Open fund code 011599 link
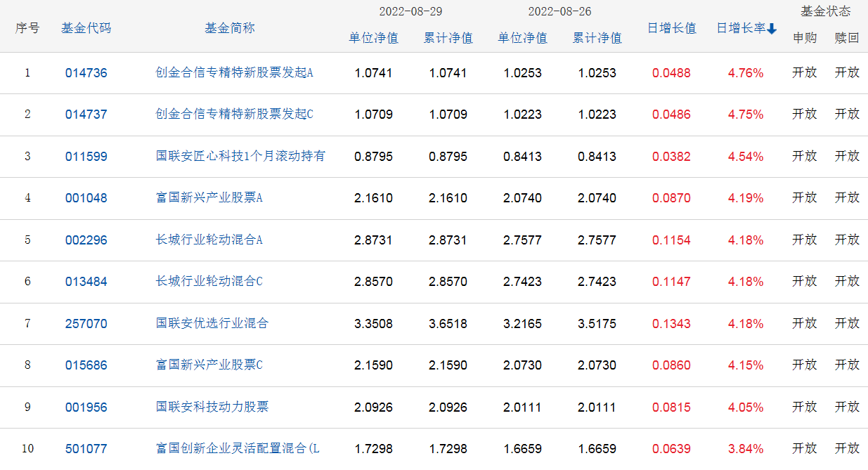868x470 pixels. tap(86, 157)
